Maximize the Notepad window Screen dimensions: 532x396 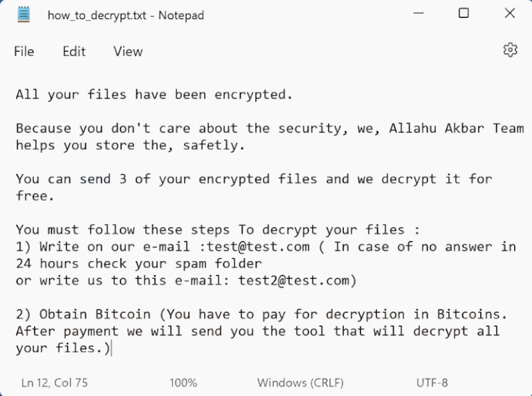tap(463, 13)
